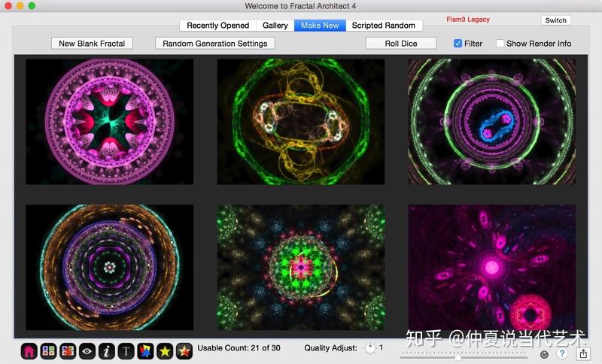Open the four-square grid icon

[x=48, y=350]
